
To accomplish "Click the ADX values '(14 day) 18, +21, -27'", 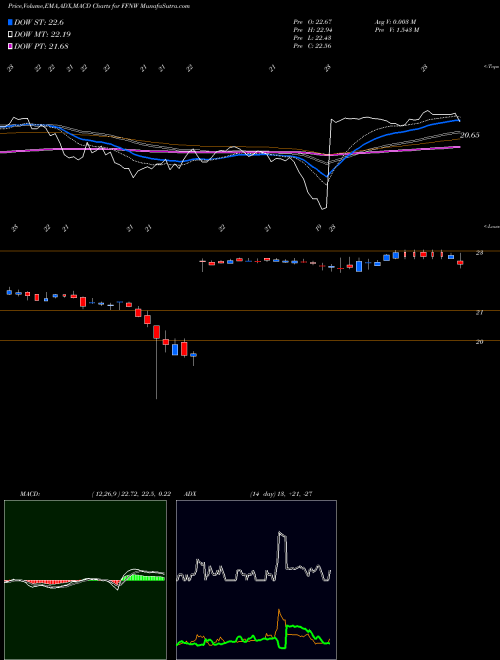I will click(281, 494).
